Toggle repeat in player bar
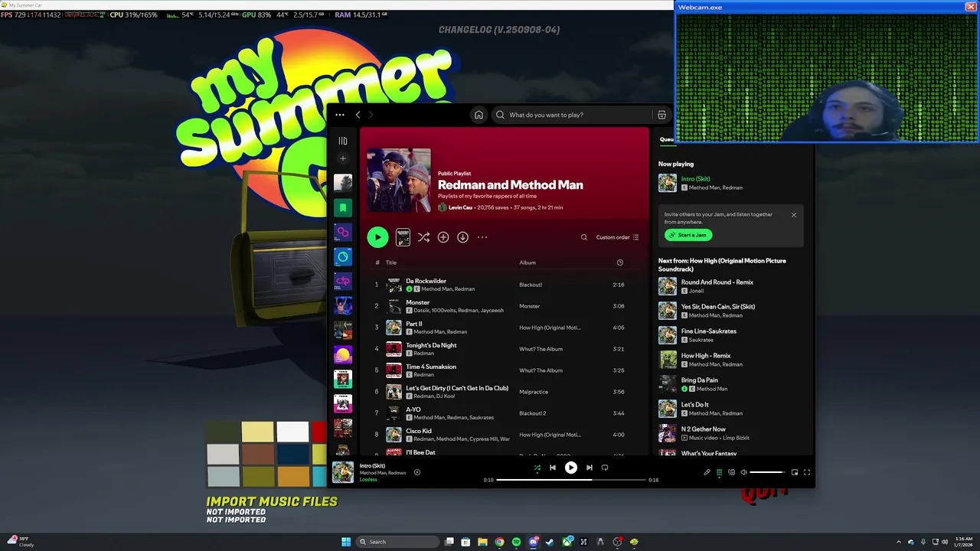 coord(605,468)
